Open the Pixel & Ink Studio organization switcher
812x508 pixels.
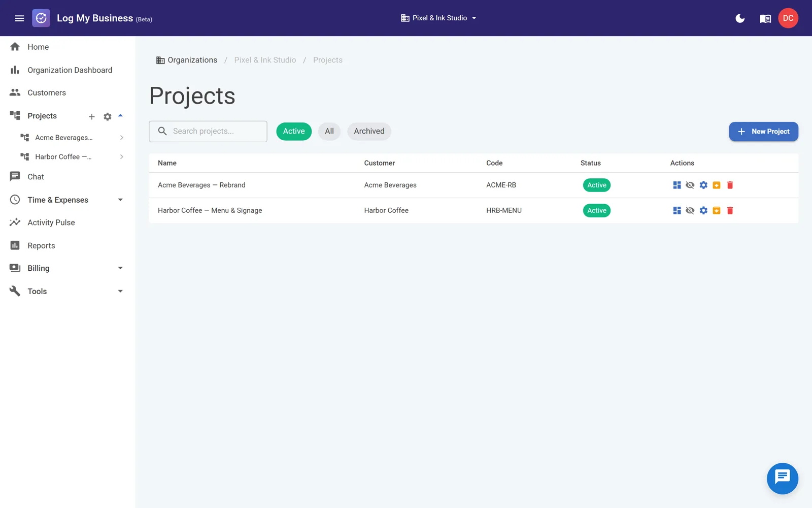439,18
